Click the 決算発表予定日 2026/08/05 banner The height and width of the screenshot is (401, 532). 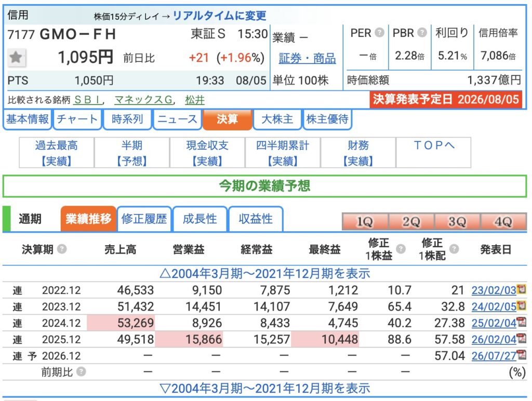tap(446, 99)
